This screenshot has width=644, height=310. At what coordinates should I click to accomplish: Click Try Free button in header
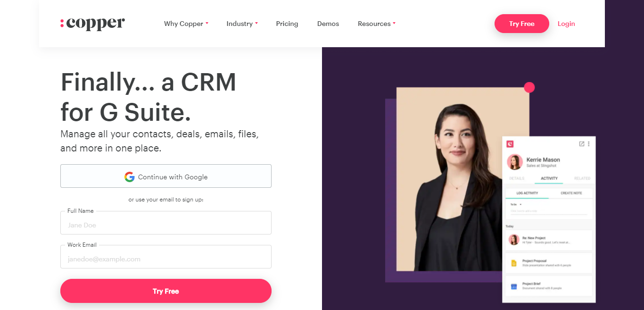(x=522, y=24)
